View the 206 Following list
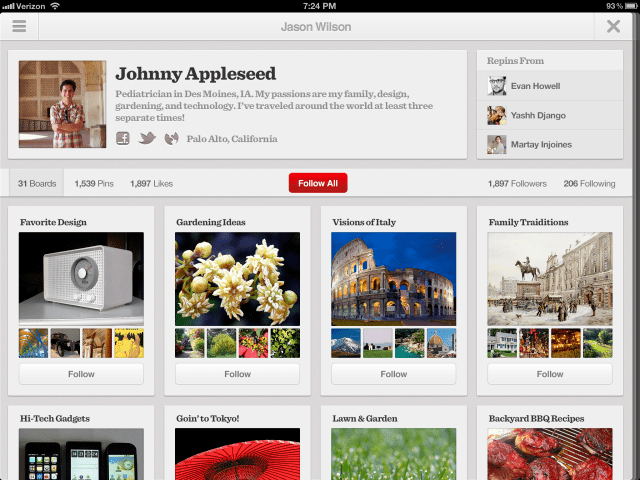The height and width of the screenshot is (480, 640). [589, 184]
